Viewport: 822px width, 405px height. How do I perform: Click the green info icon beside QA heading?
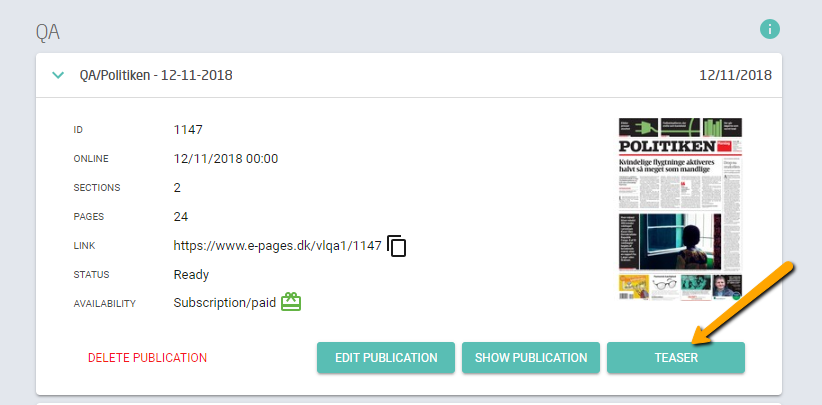coord(770,29)
